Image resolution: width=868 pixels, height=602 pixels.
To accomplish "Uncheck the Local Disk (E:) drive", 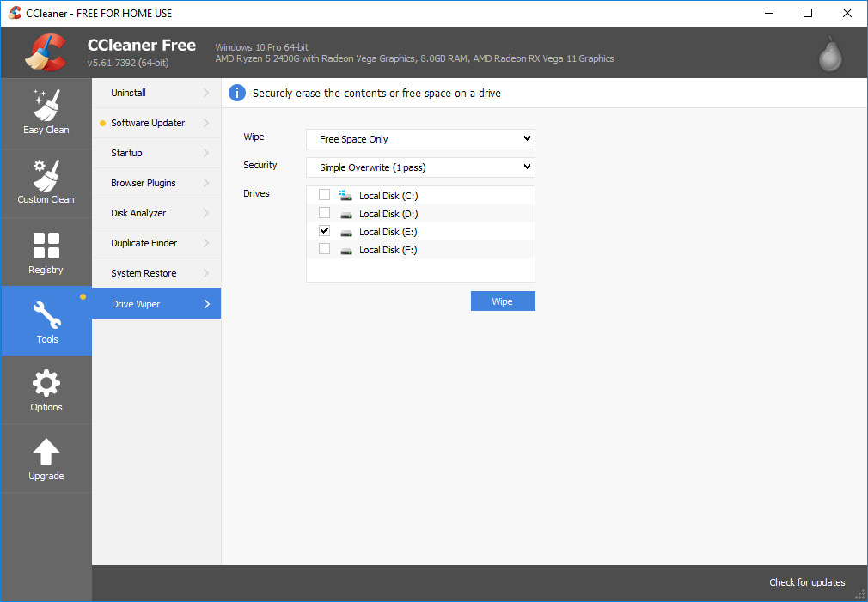I will [x=324, y=230].
